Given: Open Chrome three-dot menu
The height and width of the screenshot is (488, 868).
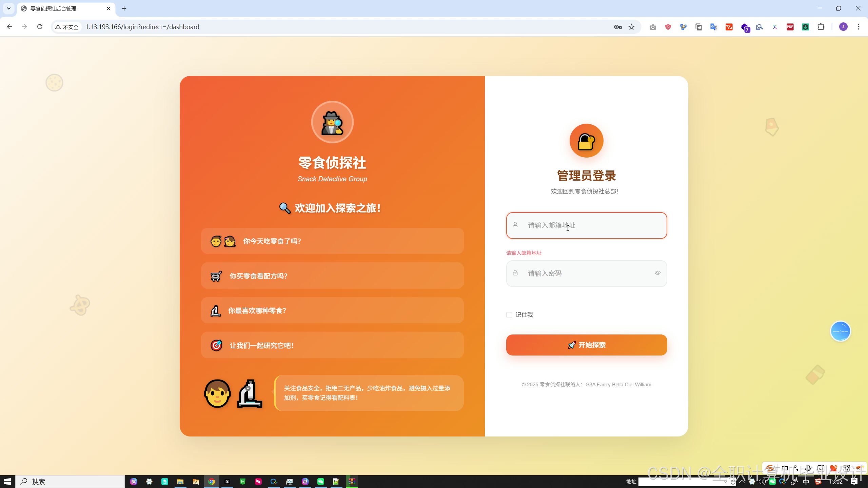Looking at the screenshot, I should (859, 27).
